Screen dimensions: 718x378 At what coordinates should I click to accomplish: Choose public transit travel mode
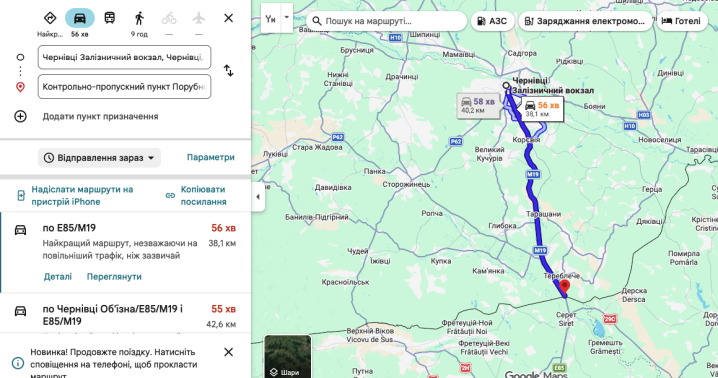coord(109,18)
